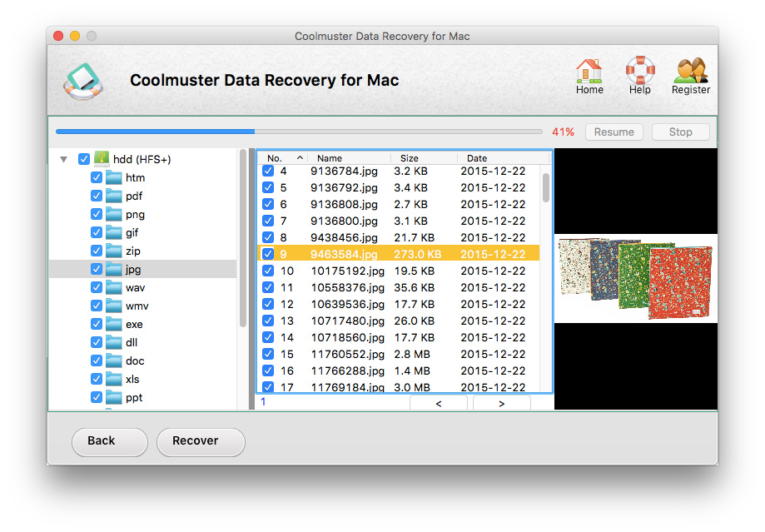Image resolution: width=765 pixels, height=532 pixels.
Task: Select the 9136792.jpg file row
Action: click(398, 187)
